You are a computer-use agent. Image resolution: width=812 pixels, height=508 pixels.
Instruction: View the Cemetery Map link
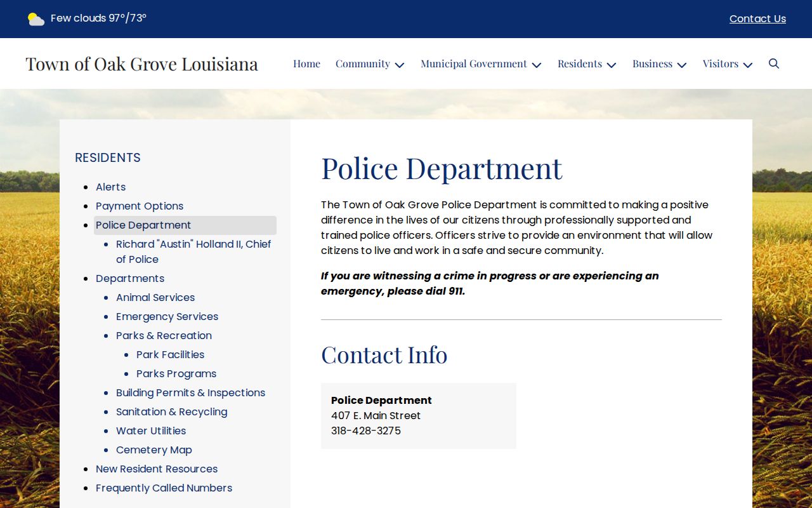[154, 450]
